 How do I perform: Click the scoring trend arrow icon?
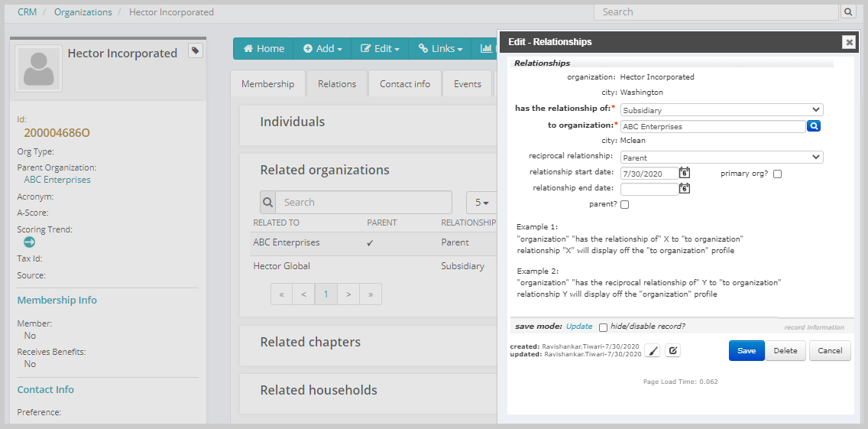pos(29,242)
